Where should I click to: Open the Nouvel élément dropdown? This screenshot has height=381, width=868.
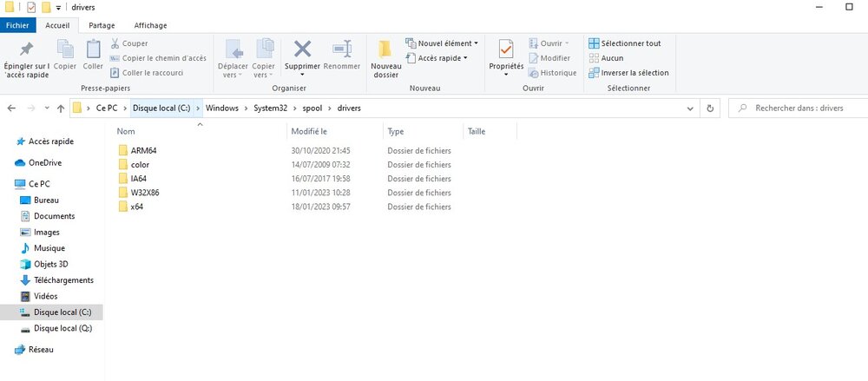[444, 43]
